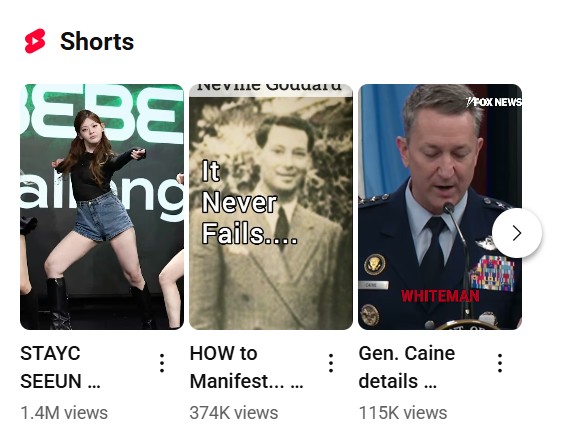Click the 374K views label
Screen dimensions: 567x438
click(x=234, y=413)
